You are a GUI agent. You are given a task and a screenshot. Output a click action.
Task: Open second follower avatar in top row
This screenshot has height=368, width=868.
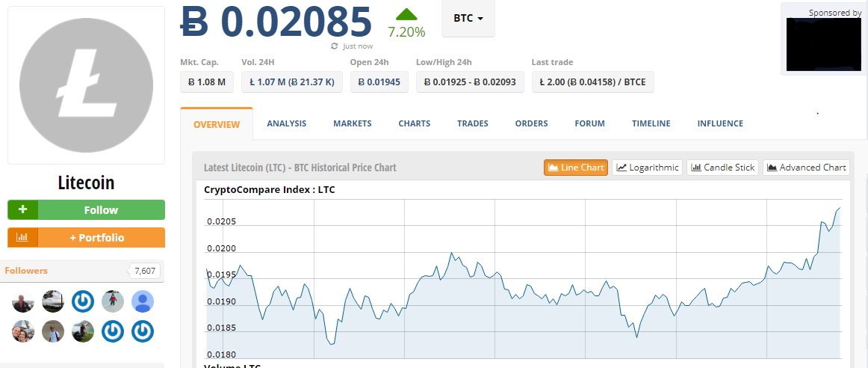53,301
